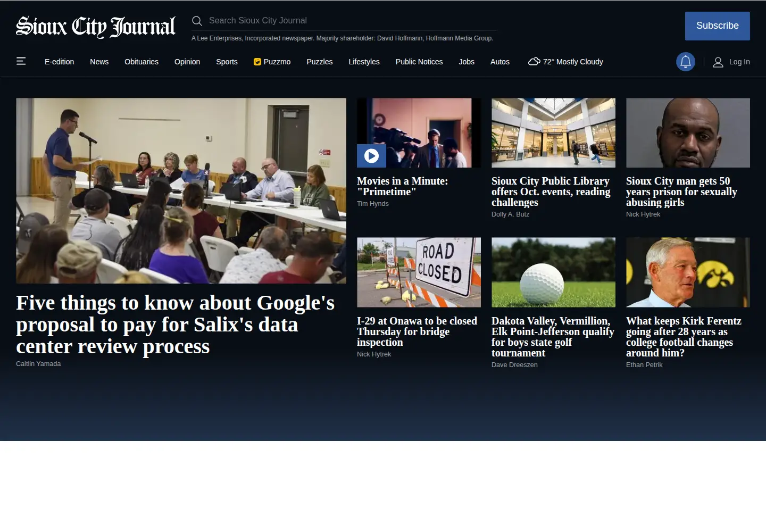The width and height of the screenshot is (766, 532).
Task: Read the I-29 at Onawa bridge headline
Action: (x=417, y=331)
